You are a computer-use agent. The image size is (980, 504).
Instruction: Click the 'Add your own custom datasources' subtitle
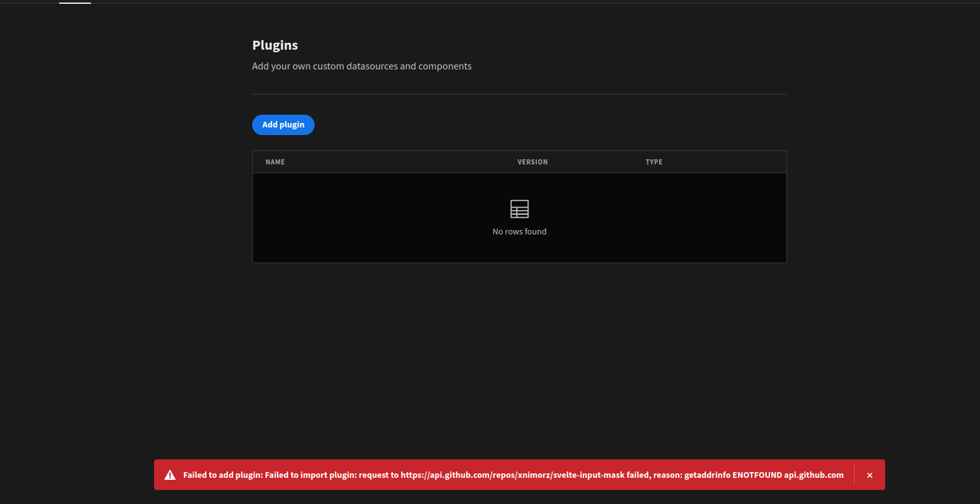pos(362,66)
